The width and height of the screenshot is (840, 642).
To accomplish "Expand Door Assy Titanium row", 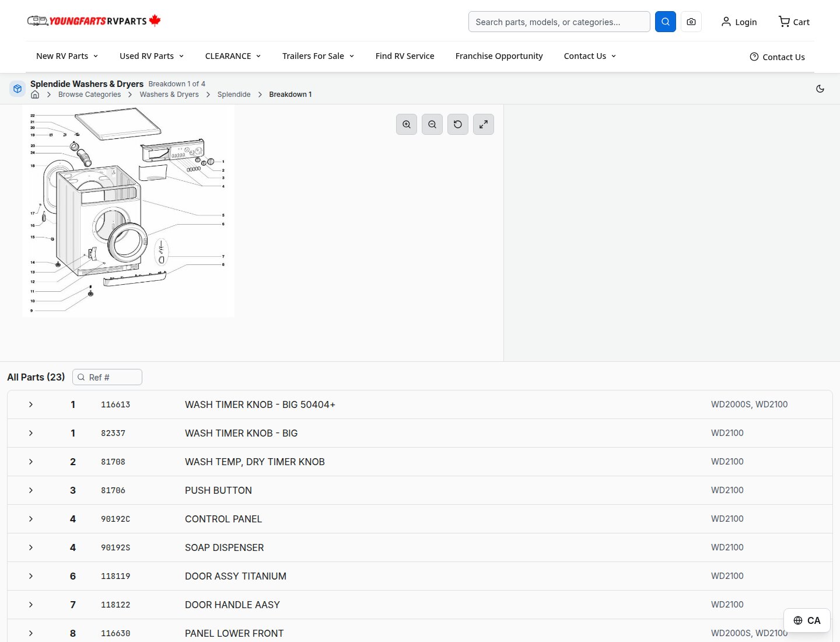I will click(x=31, y=576).
